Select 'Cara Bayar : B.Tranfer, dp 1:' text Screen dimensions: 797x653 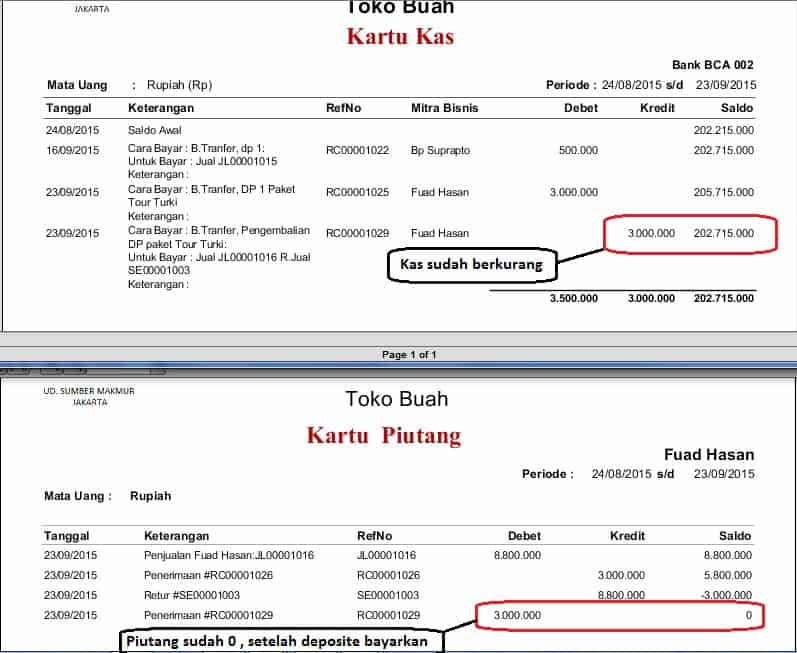click(196, 148)
